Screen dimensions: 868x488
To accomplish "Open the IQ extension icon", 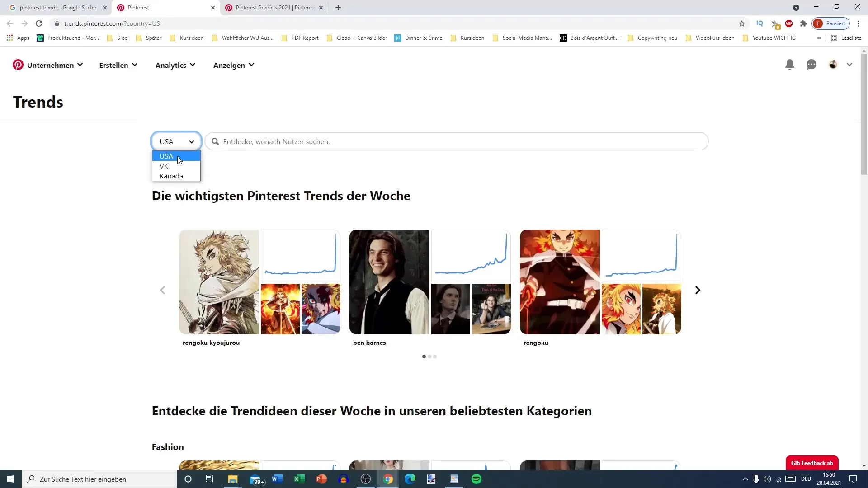I will (x=760, y=23).
